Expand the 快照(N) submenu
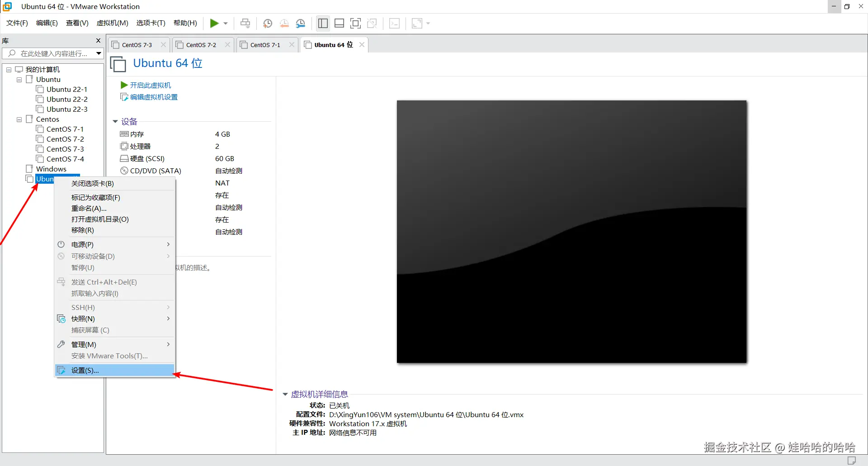868x466 pixels. point(114,319)
